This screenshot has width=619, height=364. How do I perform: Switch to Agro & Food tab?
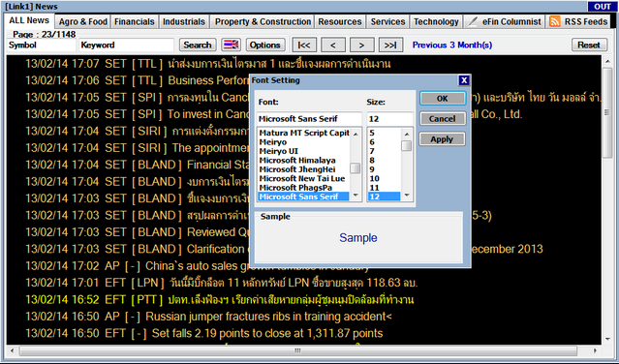(x=83, y=21)
